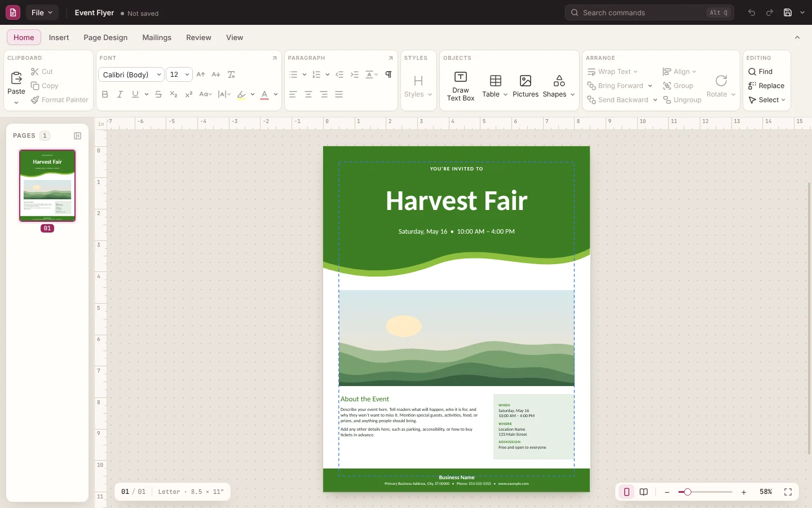Undo the last action
This screenshot has width=812, height=508.
point(752,12)
